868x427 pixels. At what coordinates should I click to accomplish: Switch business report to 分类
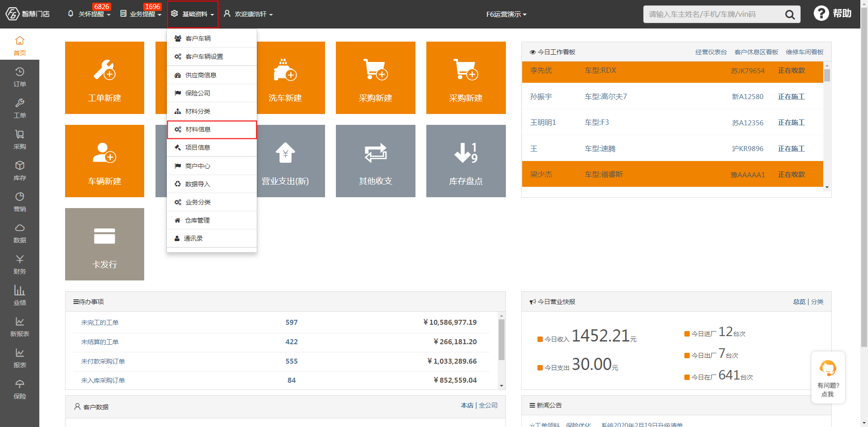pos(817,302)
